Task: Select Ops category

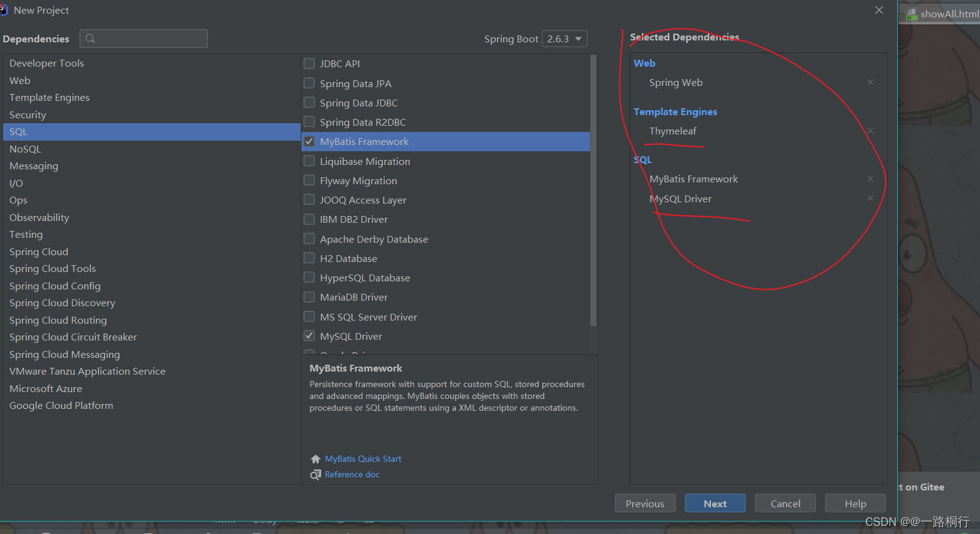Action: point(152,200)
